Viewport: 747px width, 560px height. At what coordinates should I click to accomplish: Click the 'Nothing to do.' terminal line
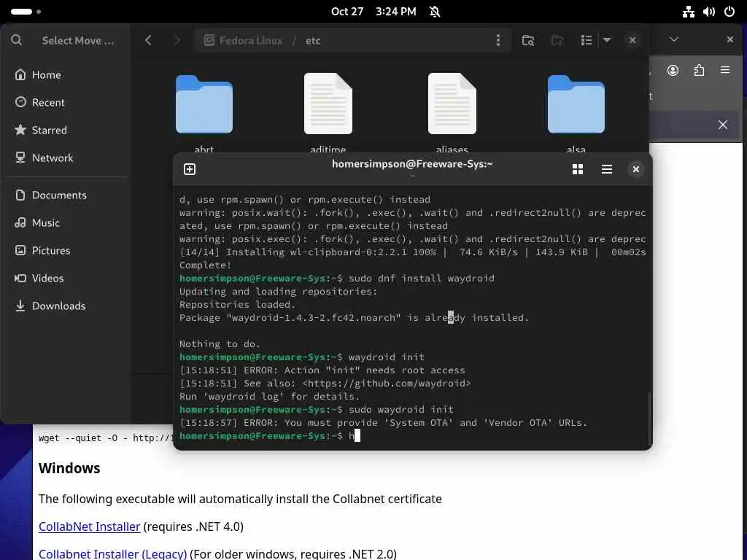220,344
